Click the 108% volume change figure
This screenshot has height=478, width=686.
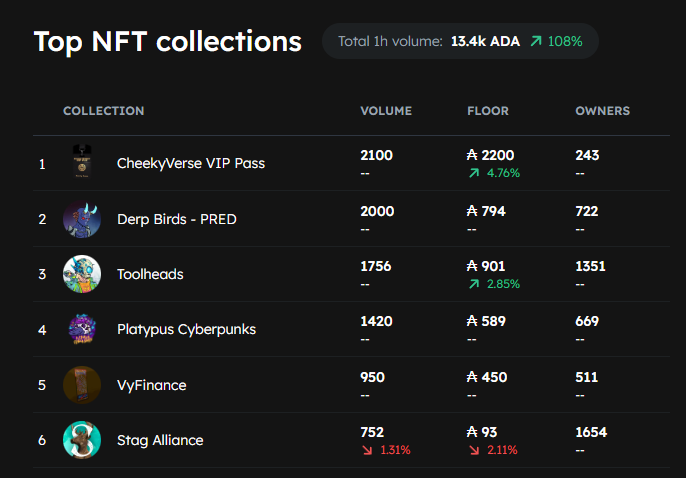tap(565, 41)
